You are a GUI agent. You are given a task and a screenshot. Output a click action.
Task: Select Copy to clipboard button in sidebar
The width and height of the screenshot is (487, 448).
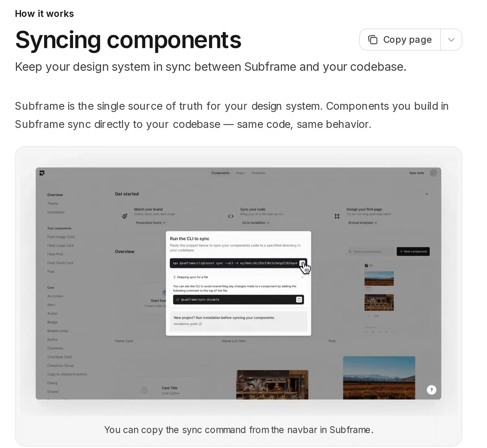coord(67,374)
